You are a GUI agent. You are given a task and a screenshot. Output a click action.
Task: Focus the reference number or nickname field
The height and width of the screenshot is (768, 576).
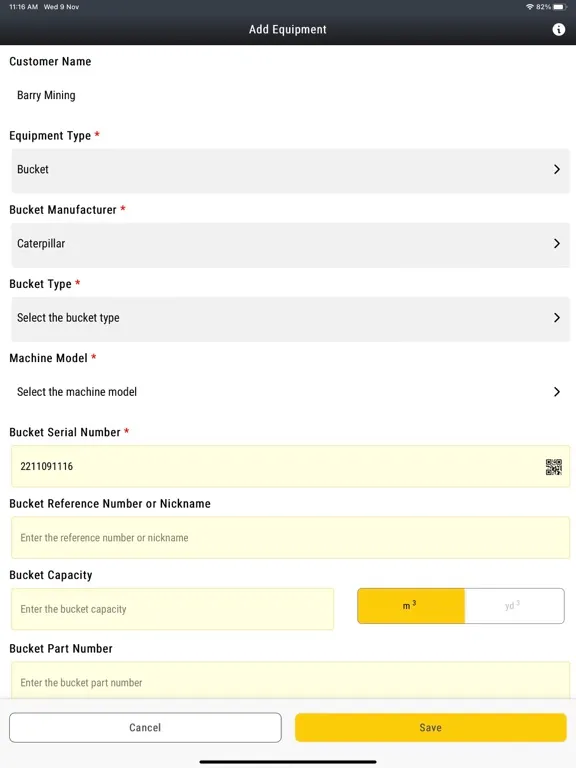click(290, 537)
